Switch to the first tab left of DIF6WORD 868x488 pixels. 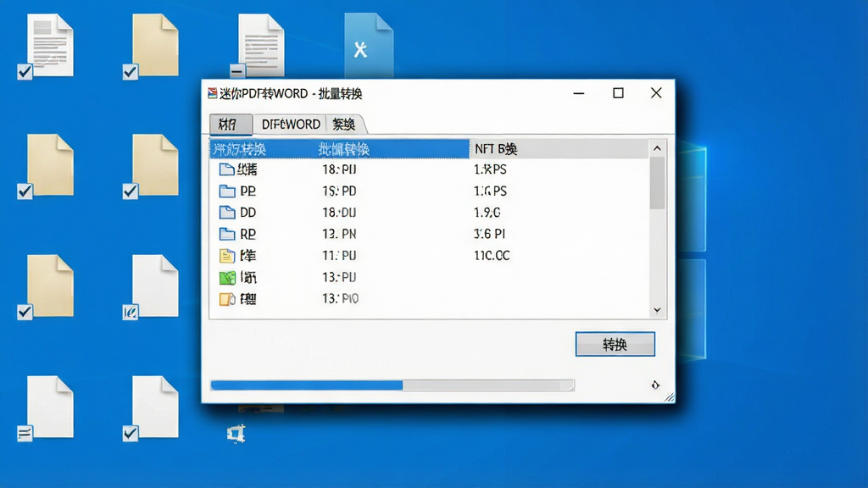click(231, 124)
